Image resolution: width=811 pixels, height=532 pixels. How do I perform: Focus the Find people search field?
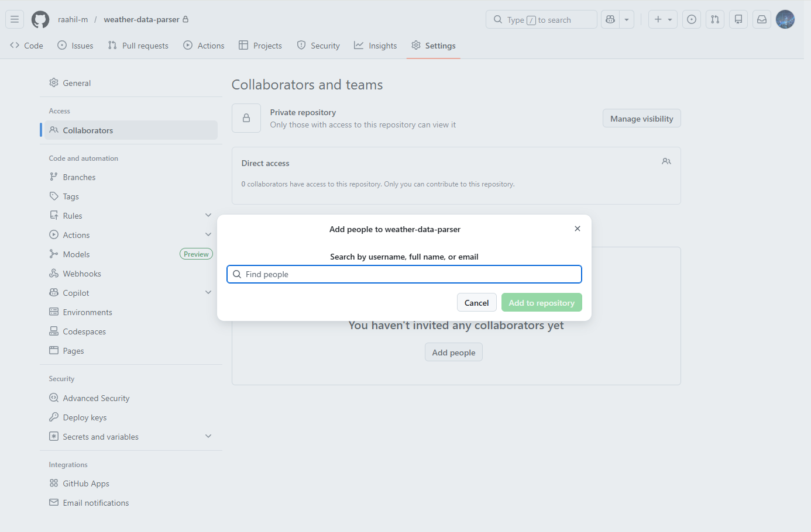pos(404,274)
